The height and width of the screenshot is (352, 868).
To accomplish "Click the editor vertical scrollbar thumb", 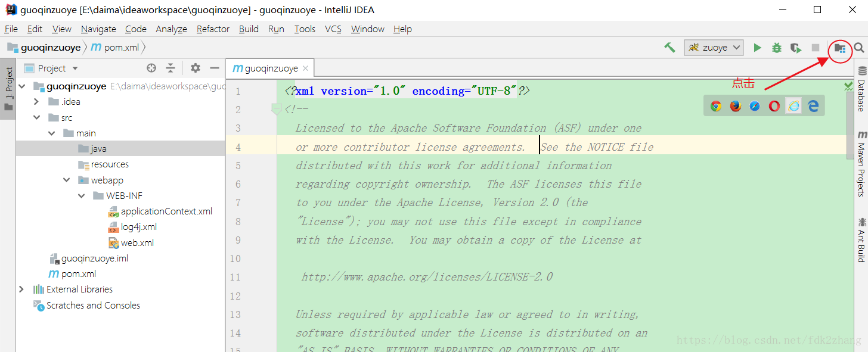I will click(x=850, y=126).
